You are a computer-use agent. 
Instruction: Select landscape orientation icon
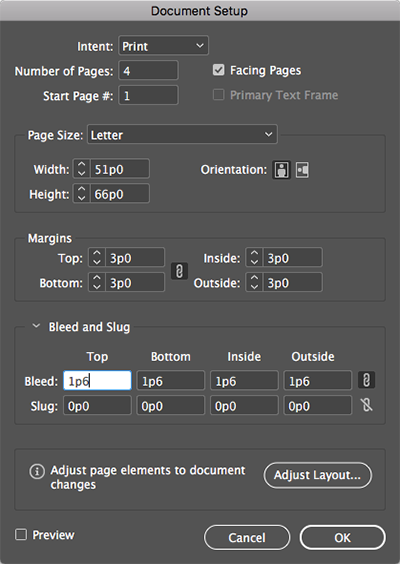click(302, 169)
